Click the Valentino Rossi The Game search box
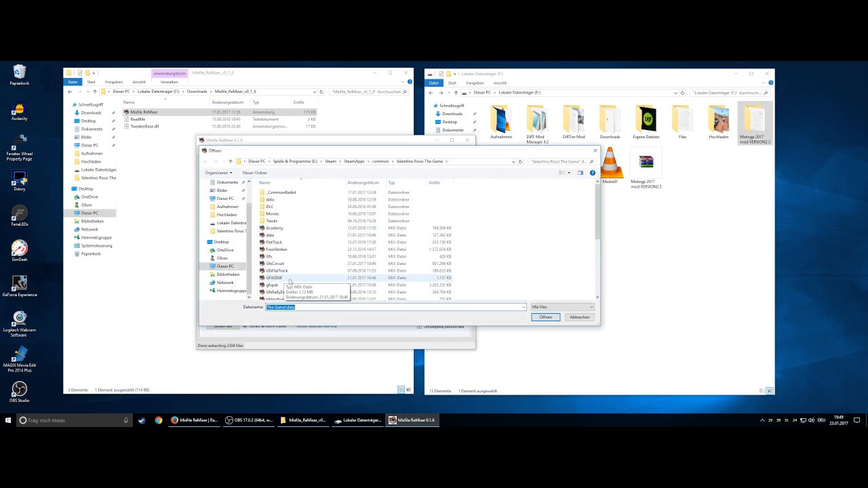Viewport: 868px width, 488px height. 562,161
